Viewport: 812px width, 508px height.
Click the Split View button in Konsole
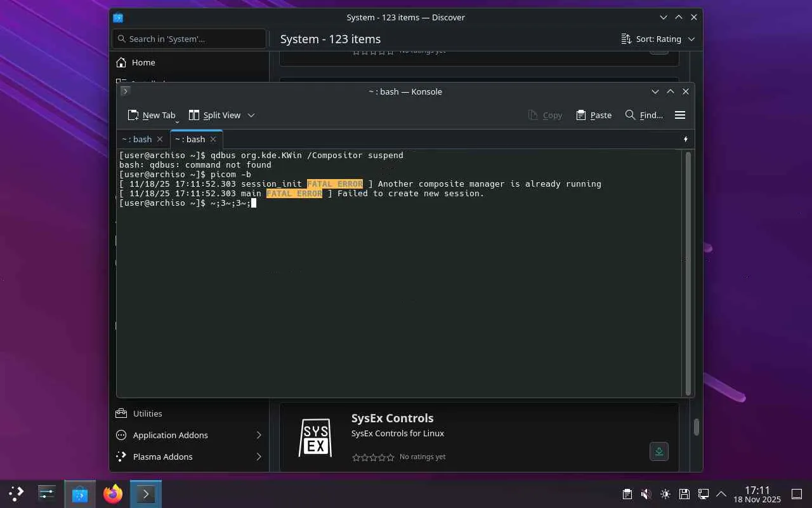(214, 115)
